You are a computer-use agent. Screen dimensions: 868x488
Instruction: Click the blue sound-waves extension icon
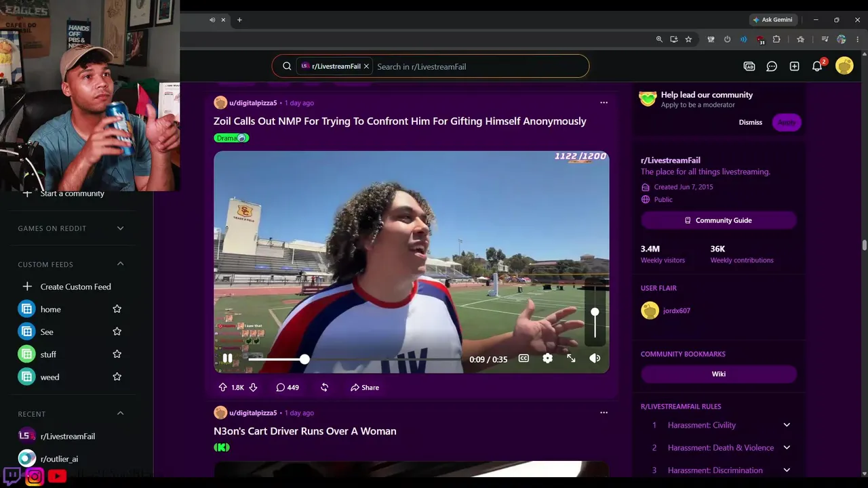743,39
